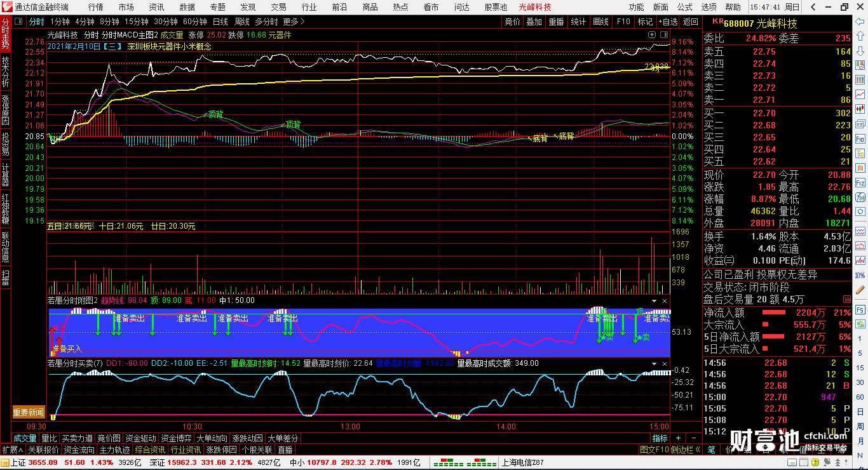
Task: Click the line trend chart icon in right toolbar
Action: pos(860,94)
